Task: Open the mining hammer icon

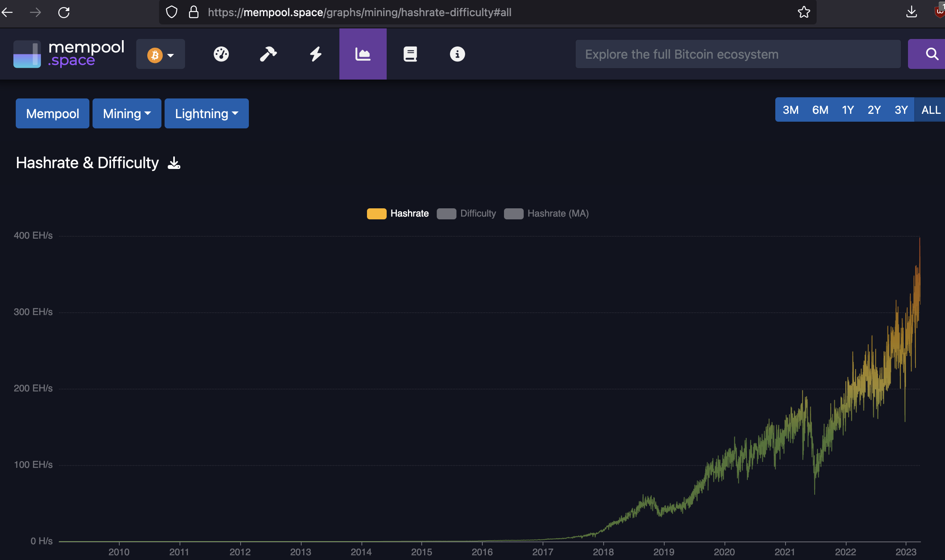Action: (268, 54)
